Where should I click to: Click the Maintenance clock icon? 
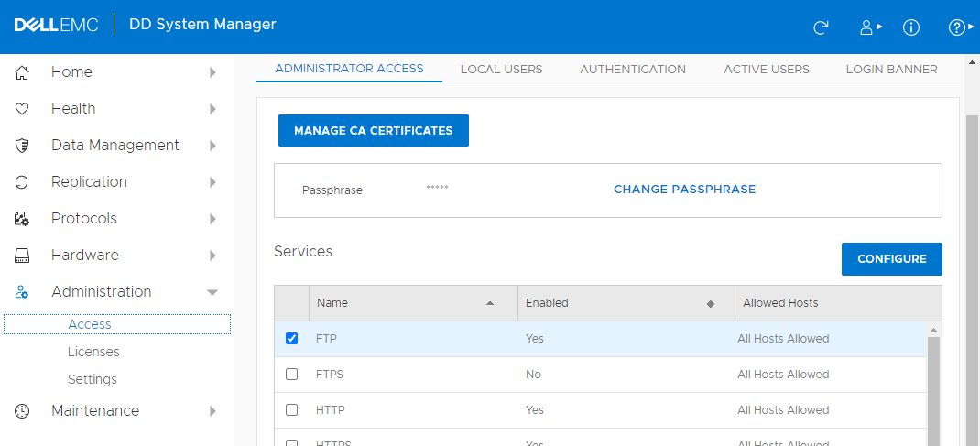coord(23,411)
